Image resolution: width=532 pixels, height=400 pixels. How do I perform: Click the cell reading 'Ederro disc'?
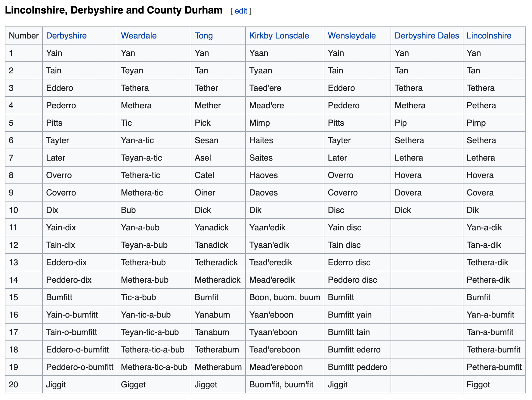point(357,263)
